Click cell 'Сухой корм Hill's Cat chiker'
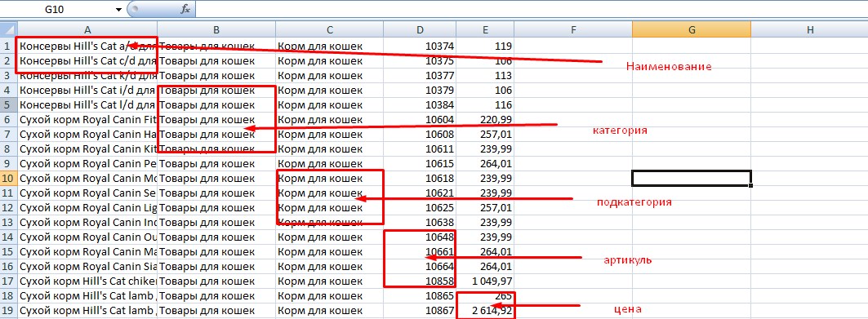Screen dimensions: 868x319 click(x=87, y=281)
